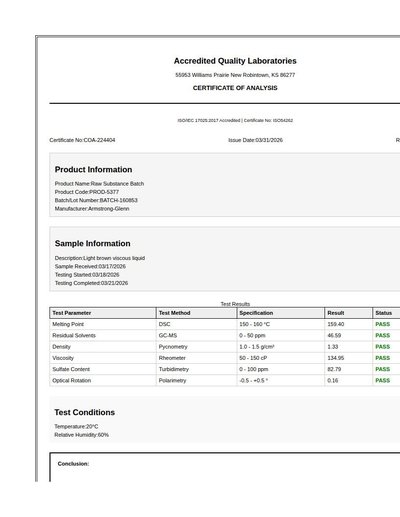Viewport: 400px width, 517px height.
Task: Select the address line '55953 Williams Prairie New Robintown'
Action: coord(222,75)
